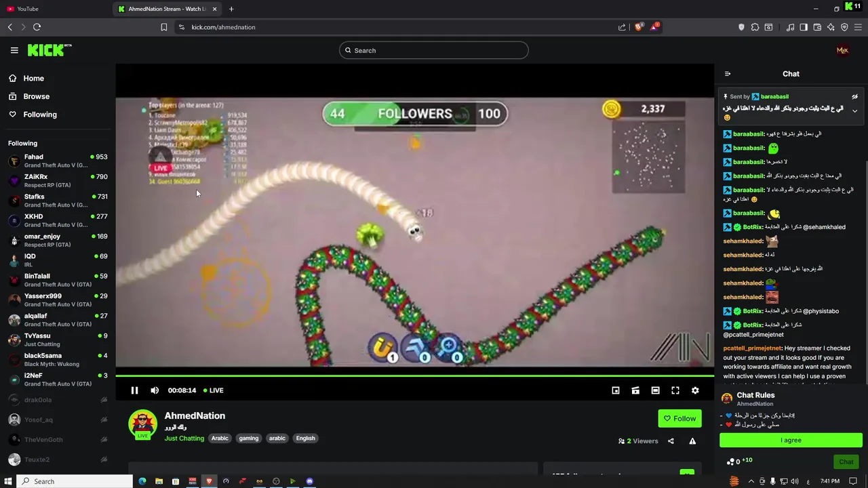Close the AhmedNation Stream tab
868x488 pixels.
[x=215, y=9]
